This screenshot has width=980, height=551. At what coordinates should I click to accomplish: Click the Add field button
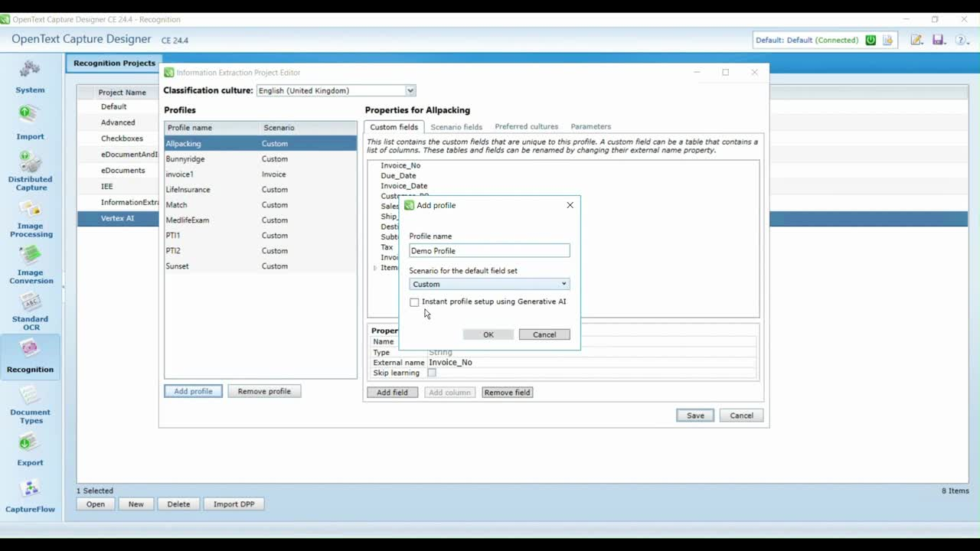(x=392, y=393)
